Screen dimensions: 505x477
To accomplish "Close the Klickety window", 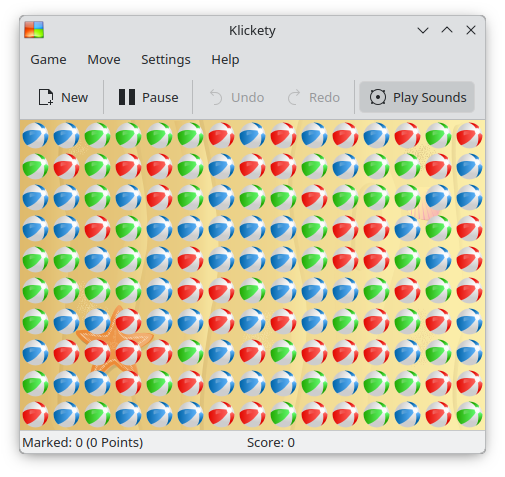I will [471, 30].
